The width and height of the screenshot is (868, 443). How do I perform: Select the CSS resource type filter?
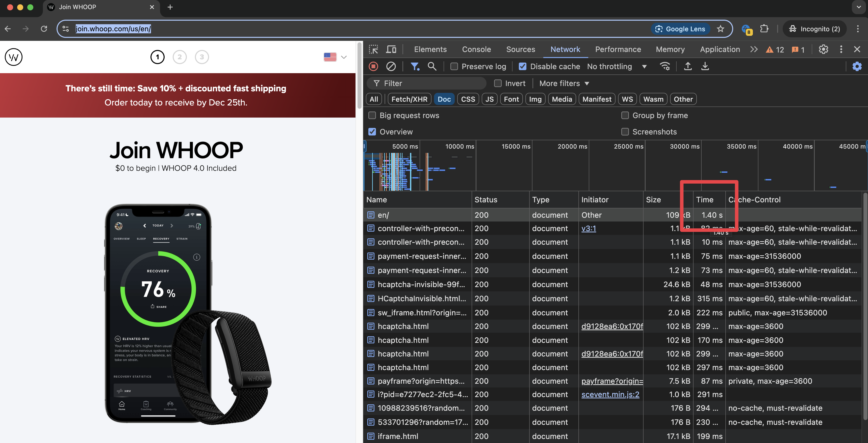(467, 99)
